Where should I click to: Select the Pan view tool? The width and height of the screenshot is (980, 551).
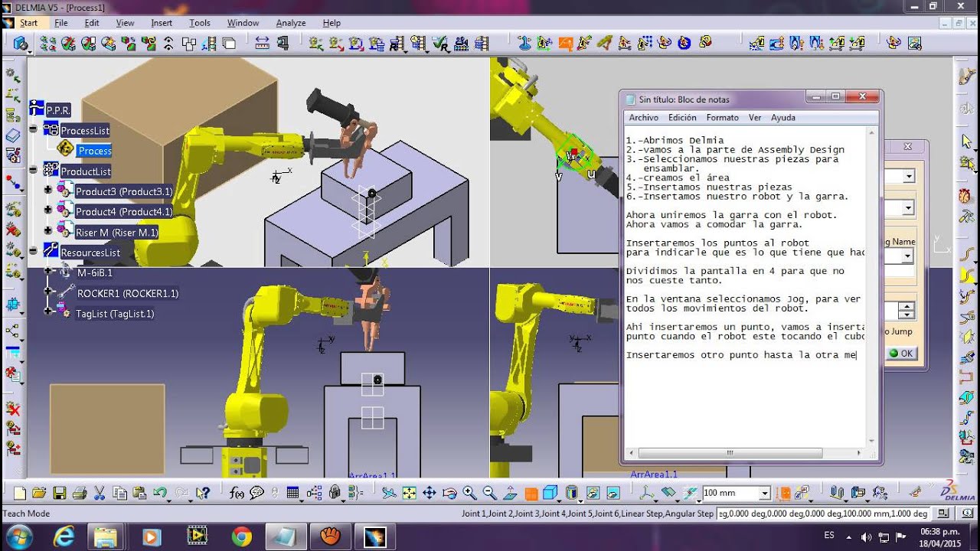click(x=430, y=493)
